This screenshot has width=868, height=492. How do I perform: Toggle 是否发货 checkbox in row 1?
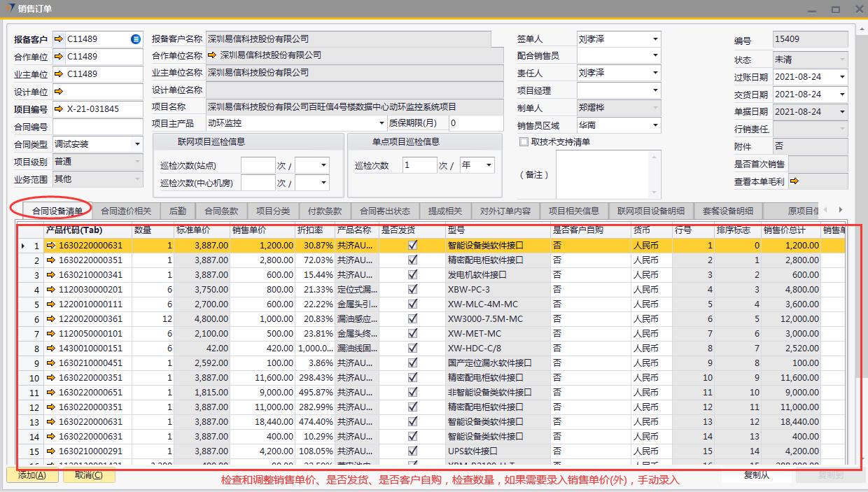click(412, 246)
